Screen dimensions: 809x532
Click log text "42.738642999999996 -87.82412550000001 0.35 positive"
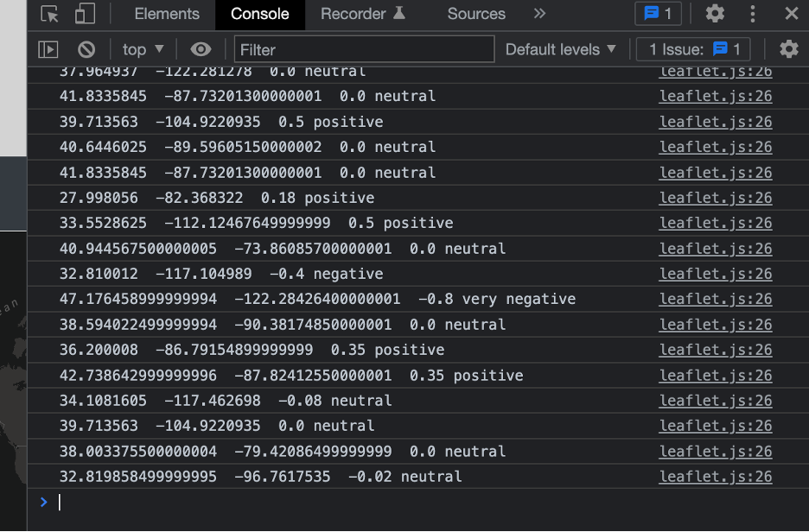pos(291,376)
